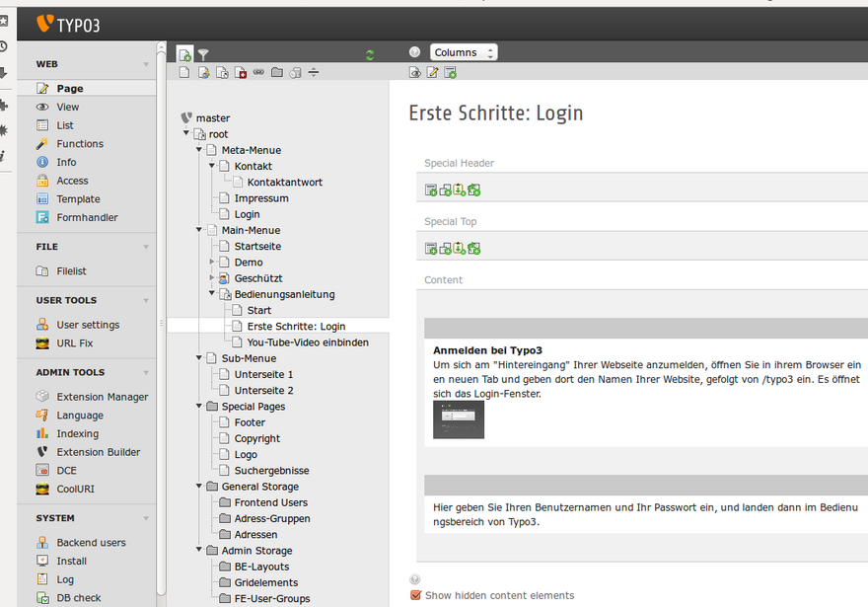Click the star icon in the left strip

coord(4,21)
